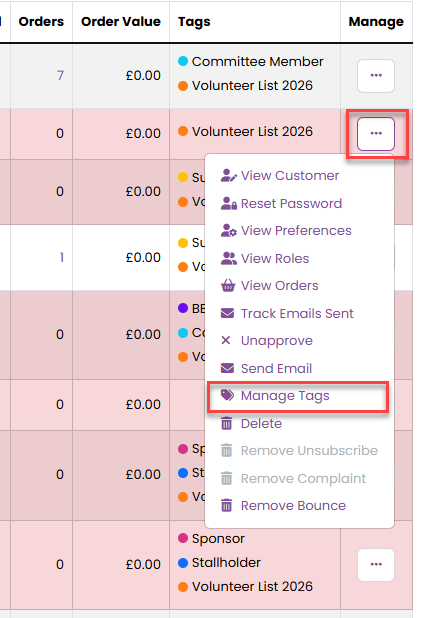The height and width of the screenshot is (618, 424).
Task: Select Send Email from the menu
Action: point(276,368)
